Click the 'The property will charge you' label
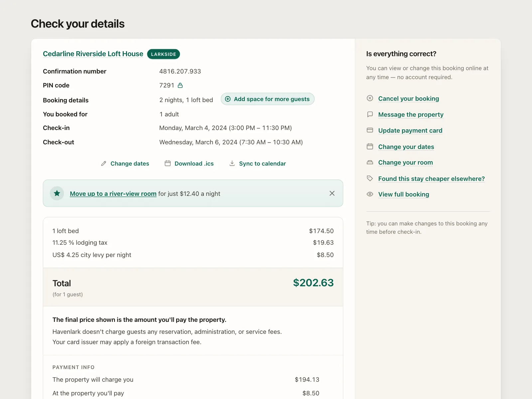The width and height of the screenshot is (532, 399). (x=93, y=379)
